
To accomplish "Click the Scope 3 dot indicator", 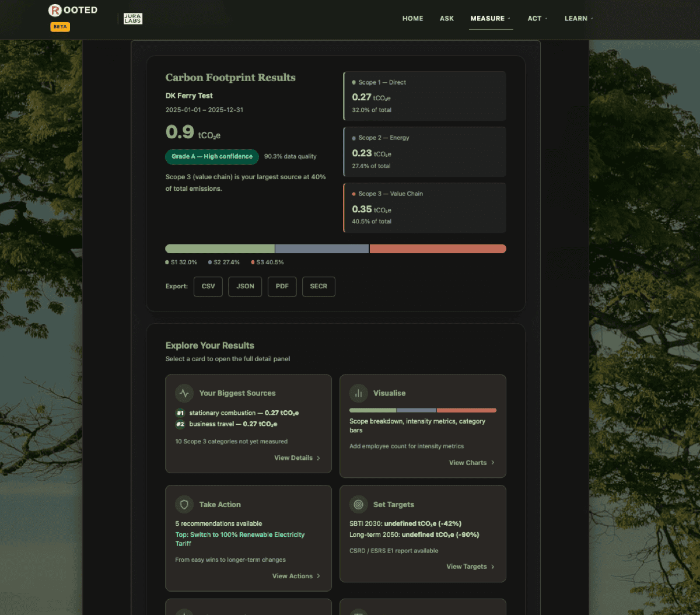I will (353, 193).
